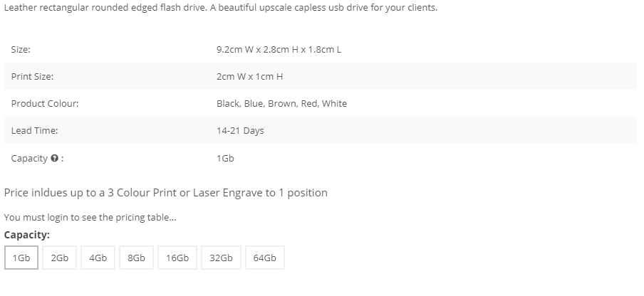Select the 2Gb capacity option

click(60, 258)
